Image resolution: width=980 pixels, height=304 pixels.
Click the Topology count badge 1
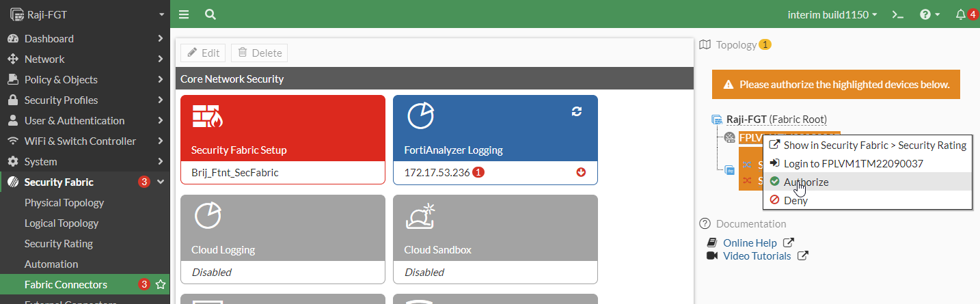(x=765, y=44)
